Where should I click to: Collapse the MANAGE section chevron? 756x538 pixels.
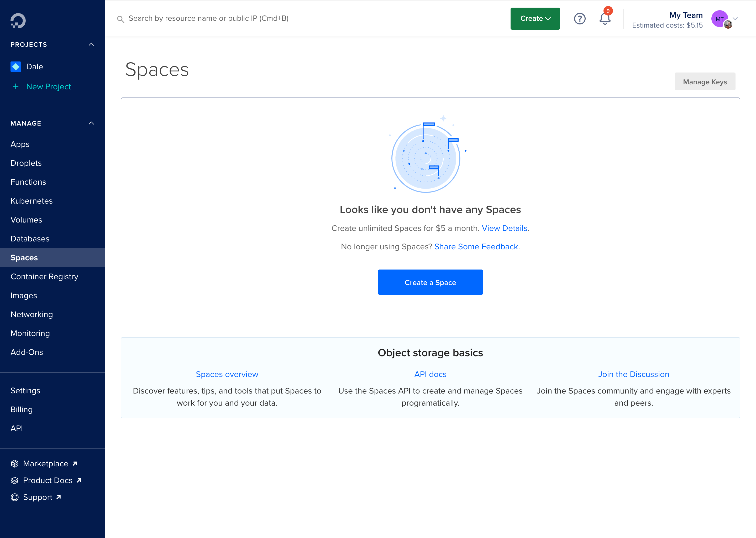(x=91, y=123)
